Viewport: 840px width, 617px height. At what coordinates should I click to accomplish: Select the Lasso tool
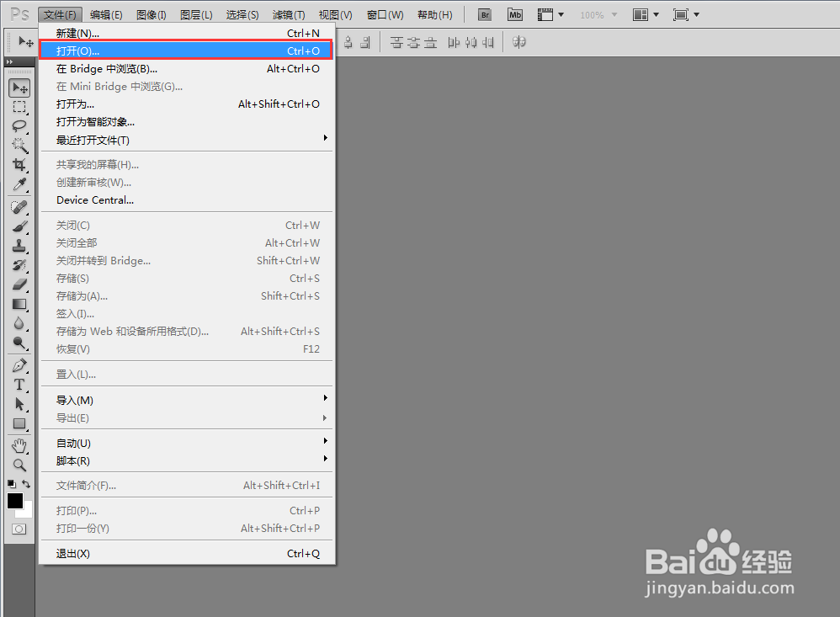tap(20, 126)
